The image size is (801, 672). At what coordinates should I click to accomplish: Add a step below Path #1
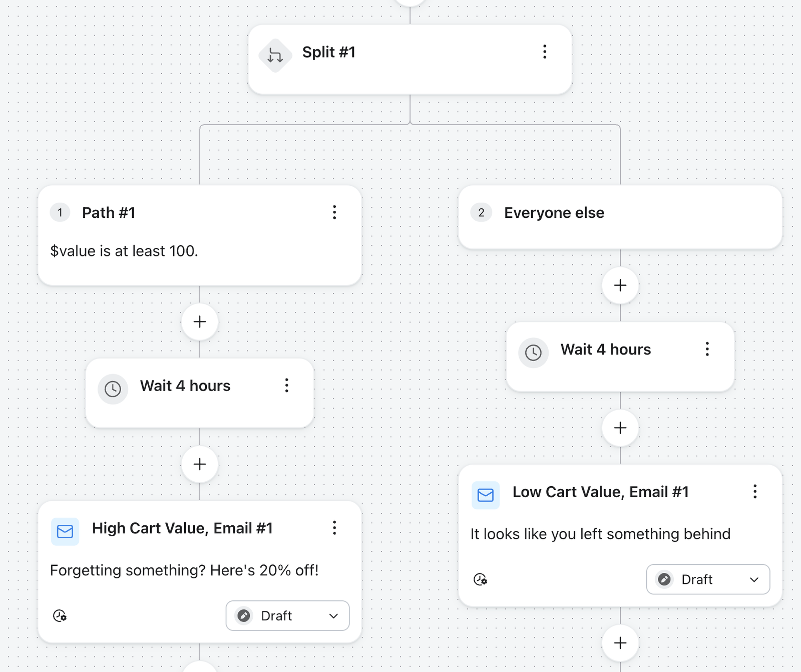coord(200,321)
